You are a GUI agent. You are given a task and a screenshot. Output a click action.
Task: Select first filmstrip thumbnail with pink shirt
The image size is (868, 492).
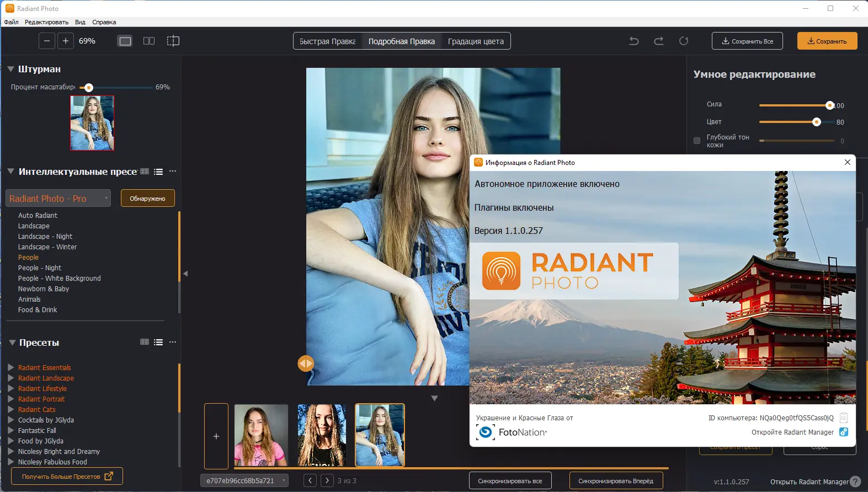(x=261, y=435)
